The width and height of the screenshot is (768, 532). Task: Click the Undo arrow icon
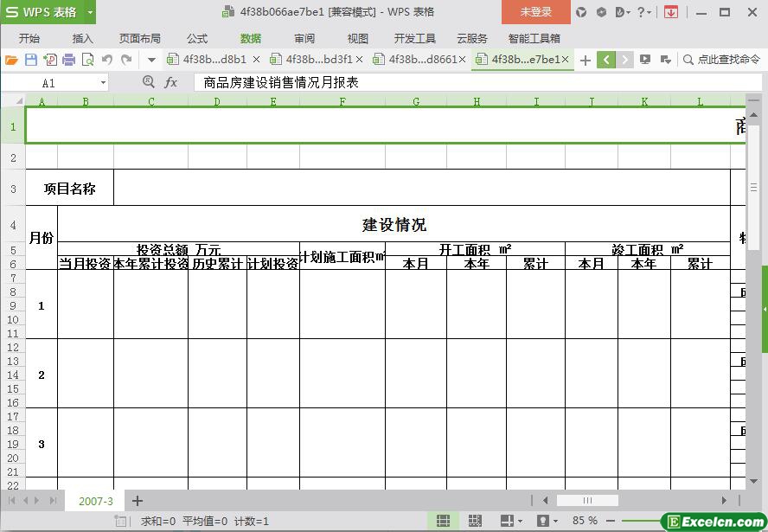[x=107, y=60]
